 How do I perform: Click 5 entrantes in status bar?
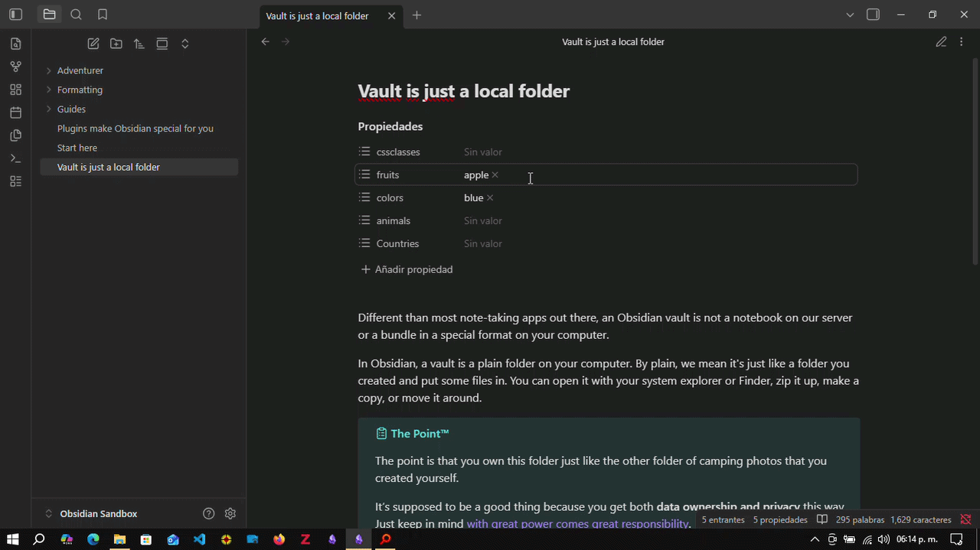coord(723,519)
